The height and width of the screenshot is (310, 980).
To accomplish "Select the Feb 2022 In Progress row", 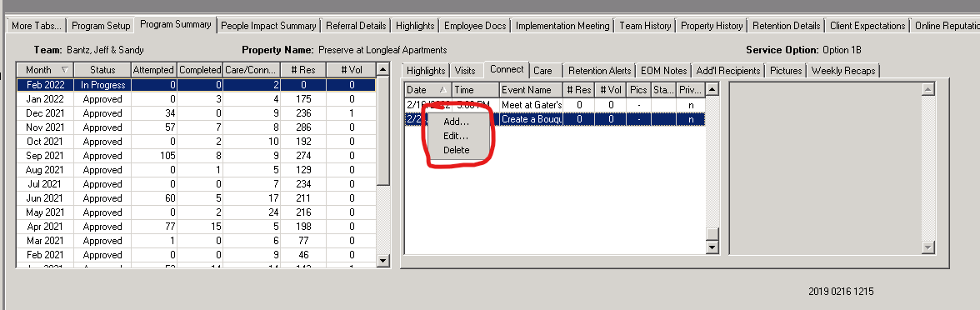I will 197,85.
